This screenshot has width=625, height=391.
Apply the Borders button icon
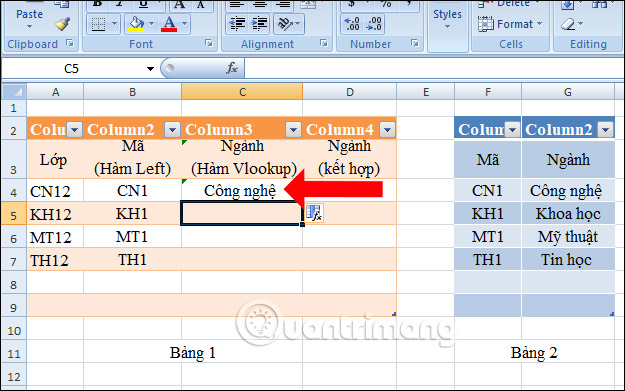(x=98, y=24)
